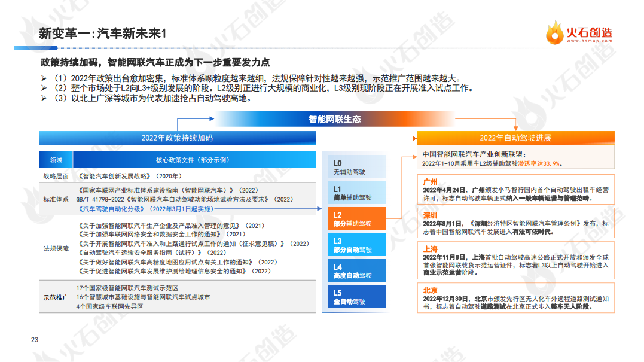
Task: Click the 北京 city heading
Action: click(x=430, y=290)
